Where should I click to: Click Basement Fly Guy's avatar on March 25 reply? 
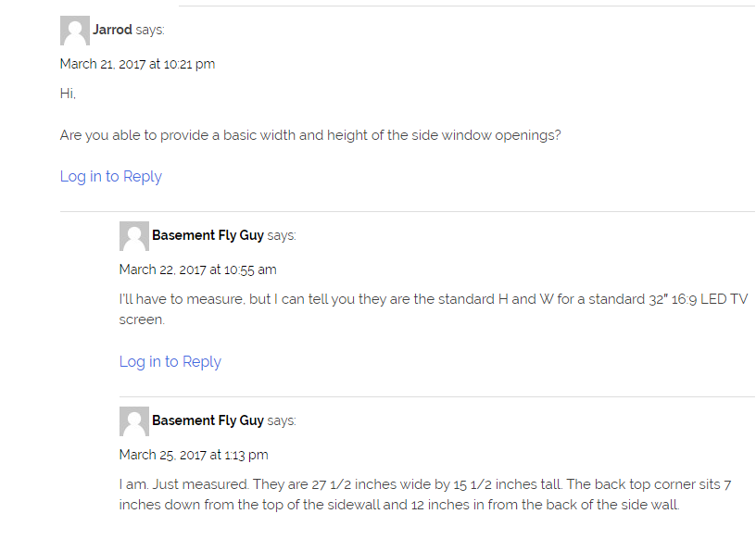click(134, 421)
